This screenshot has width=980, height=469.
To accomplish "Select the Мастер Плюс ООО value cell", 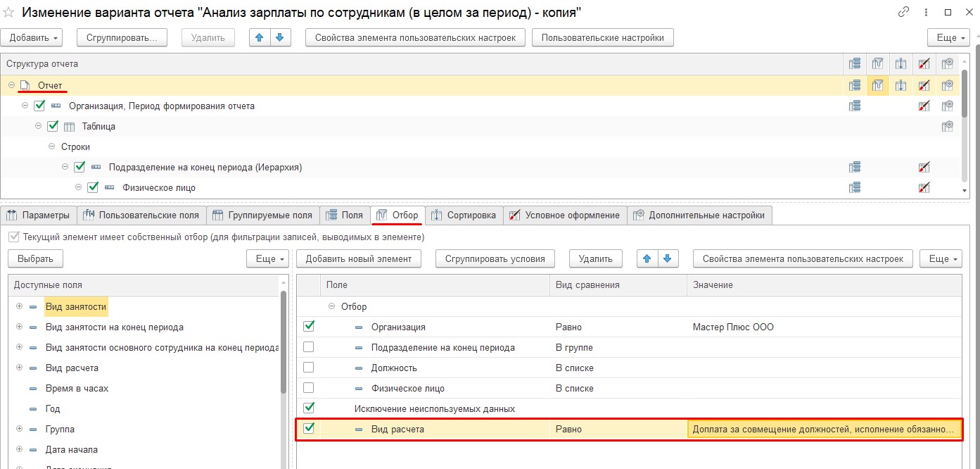I will [824, 327].
